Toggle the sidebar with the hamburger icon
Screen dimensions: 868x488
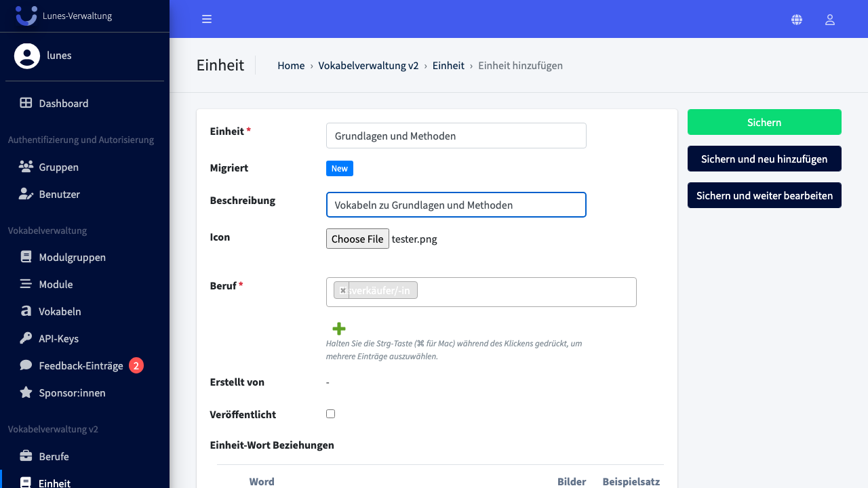[207, 19]
